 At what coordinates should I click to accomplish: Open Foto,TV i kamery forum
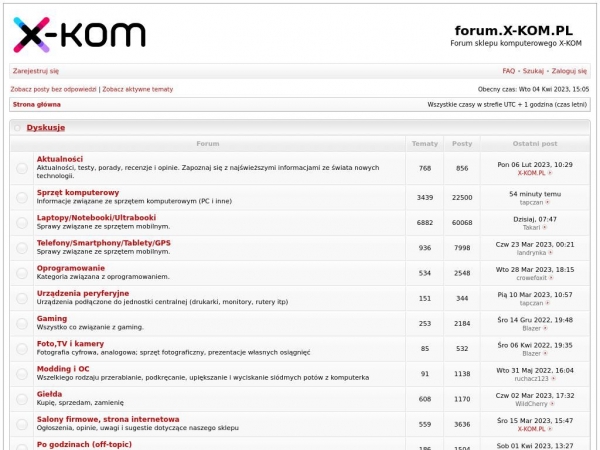(70, 344)
